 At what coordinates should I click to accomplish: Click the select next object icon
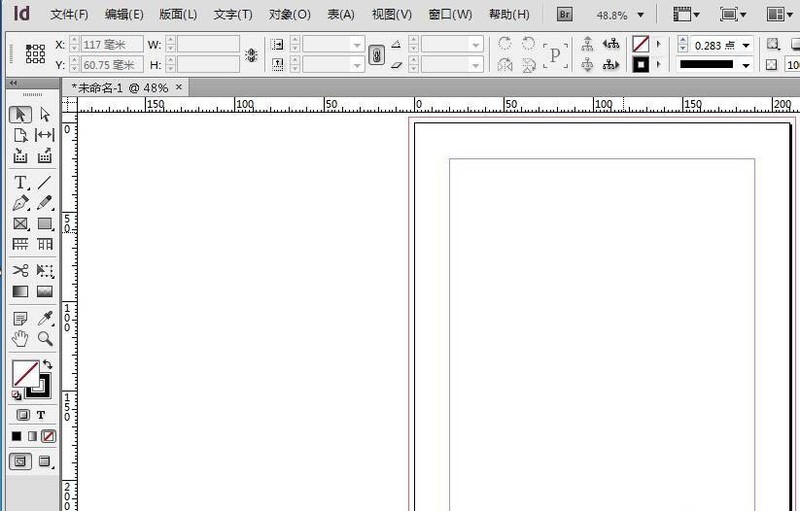tap(611, 65)
